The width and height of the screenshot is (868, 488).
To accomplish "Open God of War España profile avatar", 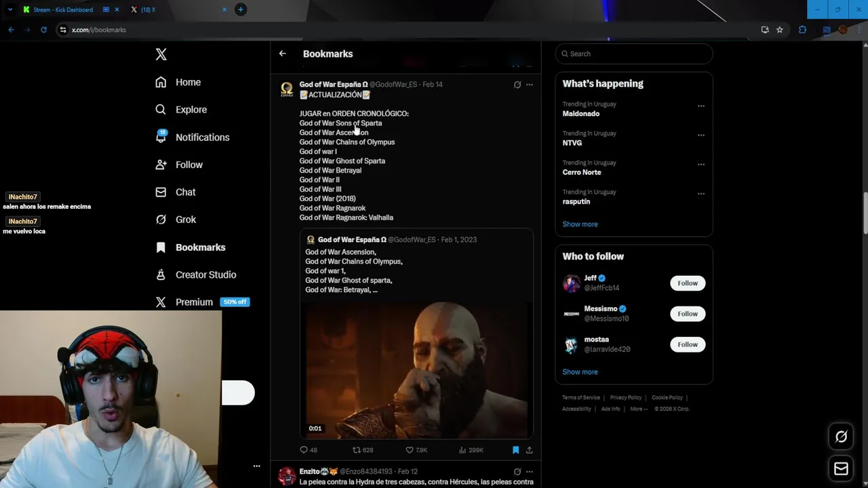I will (x=287, y=89).
